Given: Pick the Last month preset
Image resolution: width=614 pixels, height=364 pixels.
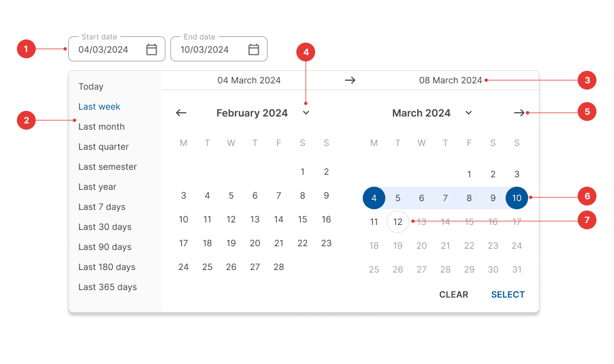Looking at the screenshot, I should click(x=101, y=127).
